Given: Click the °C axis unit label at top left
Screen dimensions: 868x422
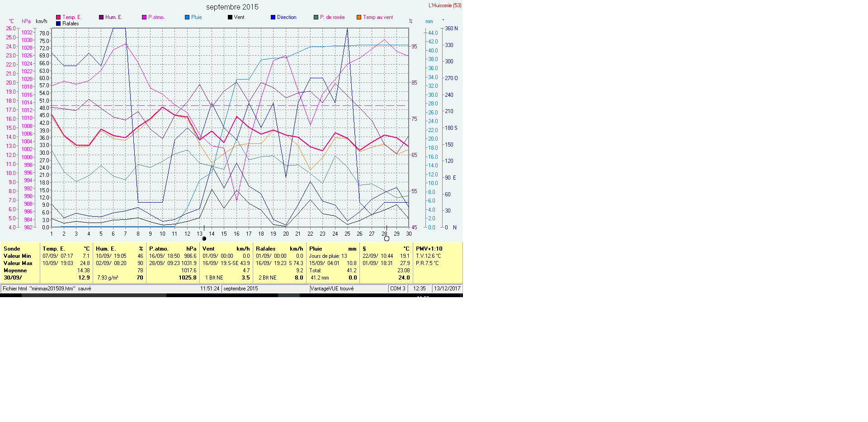Looking at the screenshot, I should pos(11,21).
